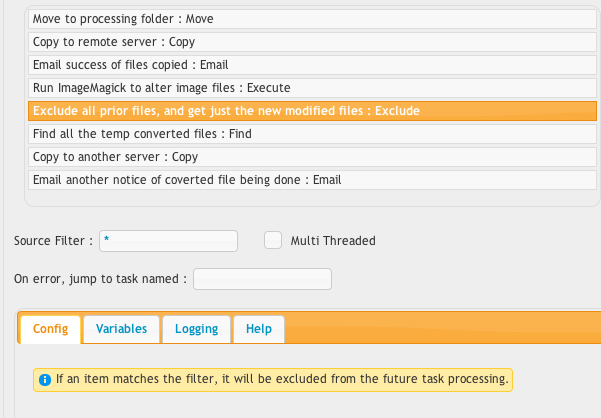Enable the Multi Threaded checkbox
Screen dimensions: 601x418
(x=273, y=240)
